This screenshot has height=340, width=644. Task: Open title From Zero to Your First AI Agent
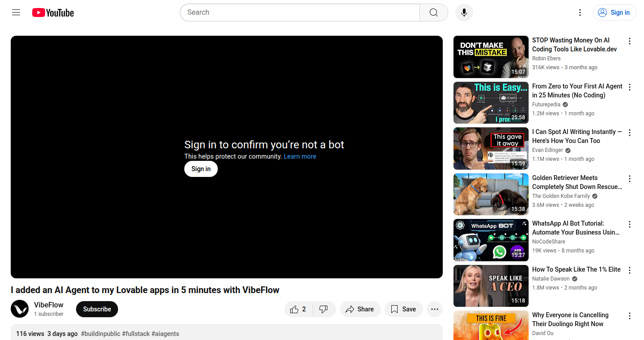point(577,91)
